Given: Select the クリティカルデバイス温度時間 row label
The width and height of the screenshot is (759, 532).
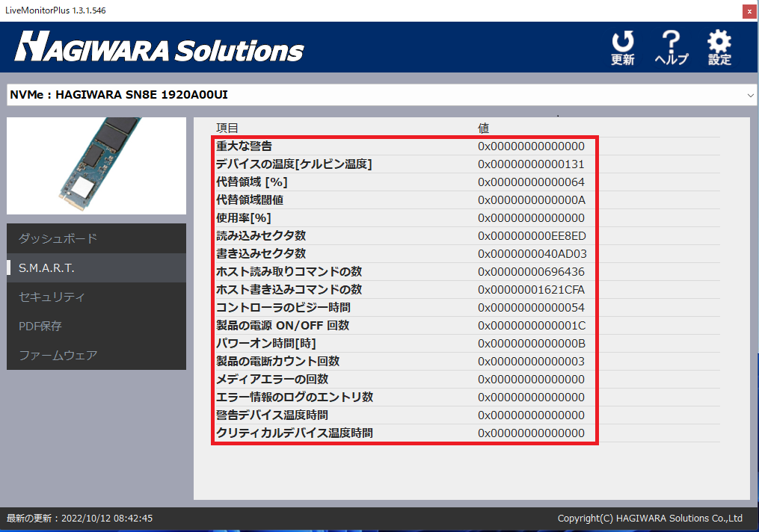Looking at the screenshot, I should pos(295,433).
